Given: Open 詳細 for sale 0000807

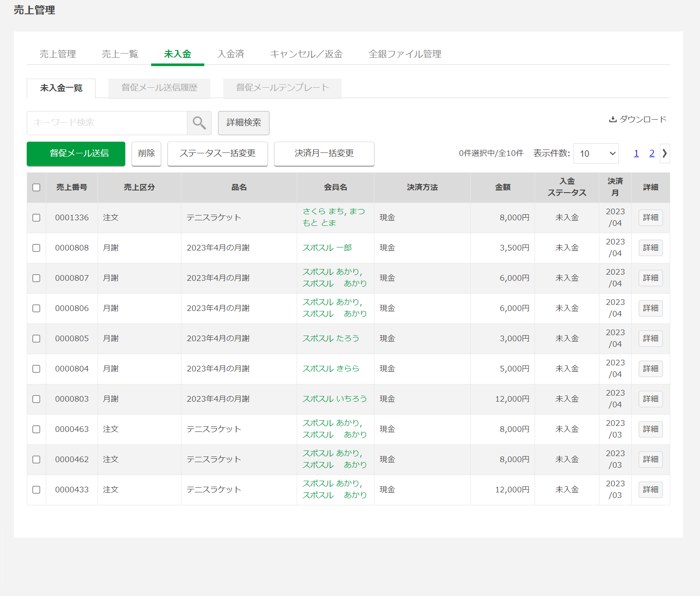Looking at the screenshot, I should pyautogui.click(x=651, y=278).
